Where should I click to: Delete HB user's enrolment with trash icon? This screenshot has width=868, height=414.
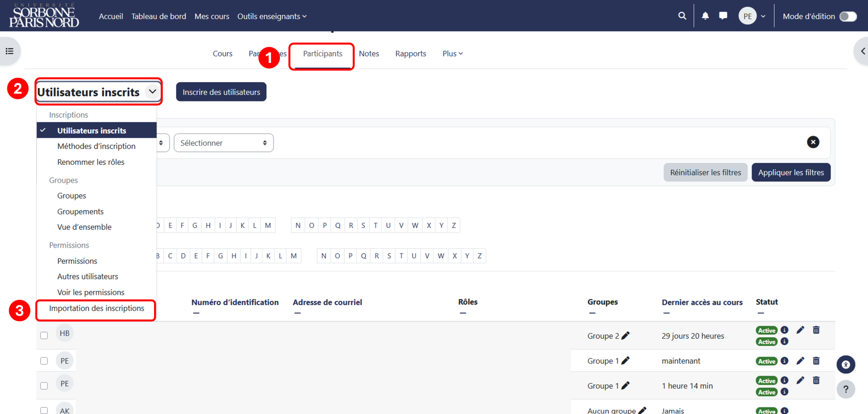(x=816, y=330)
